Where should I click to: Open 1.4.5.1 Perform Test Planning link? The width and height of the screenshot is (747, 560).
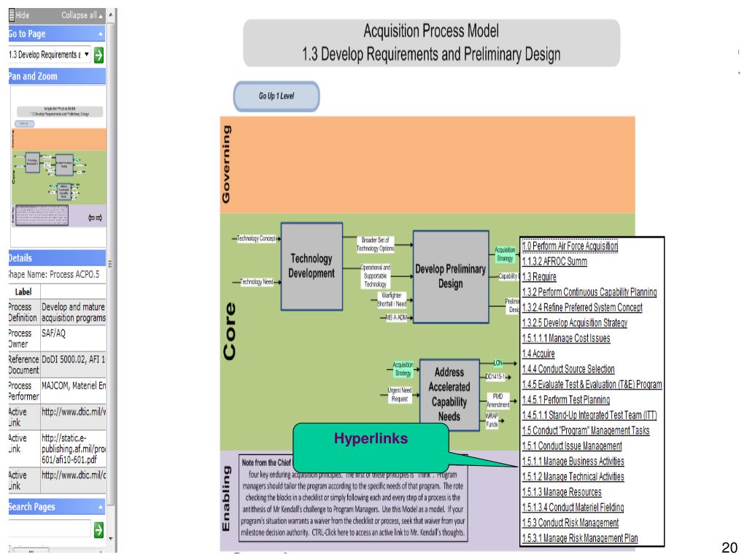(566, 400)
